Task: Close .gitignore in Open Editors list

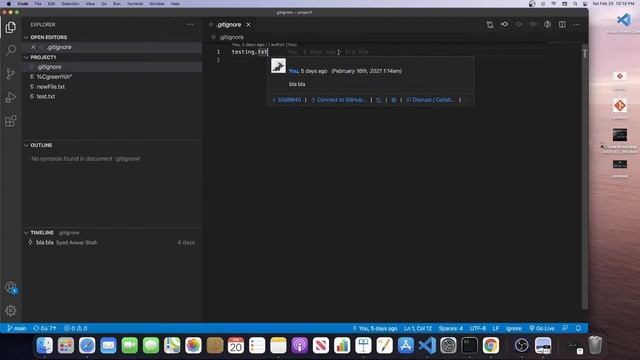Action: tap(33, 47)
